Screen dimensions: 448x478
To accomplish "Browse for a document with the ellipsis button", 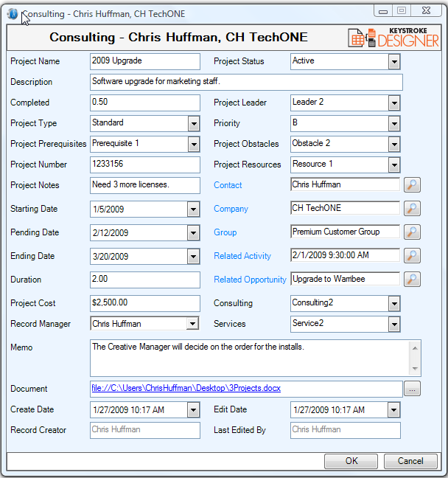I will [412, 389].
